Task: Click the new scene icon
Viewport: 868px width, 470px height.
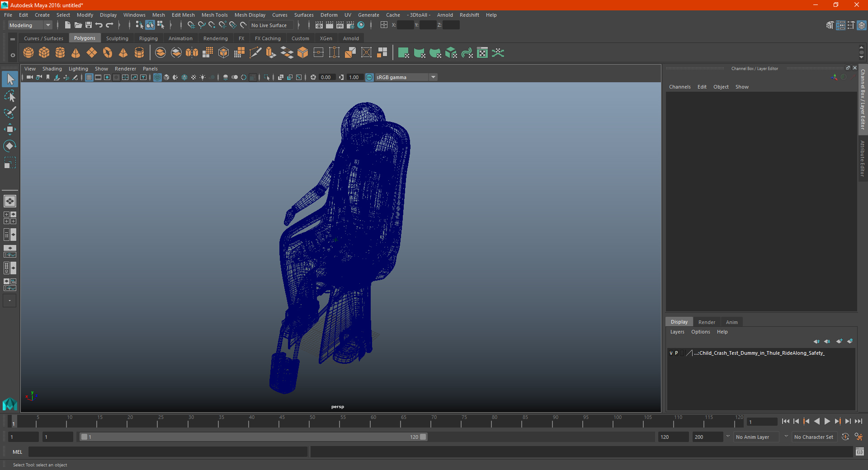Action: [67, 25]
